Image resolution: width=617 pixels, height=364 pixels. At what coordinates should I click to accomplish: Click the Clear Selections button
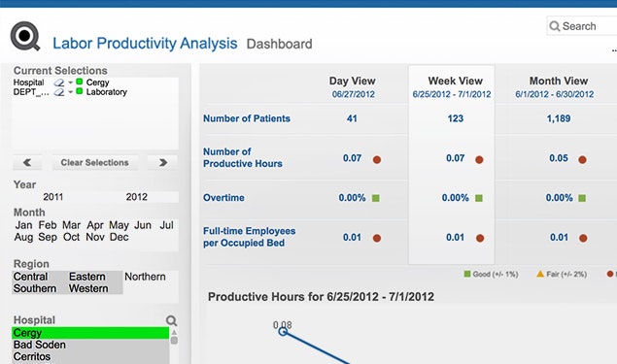tap(94, 162)
